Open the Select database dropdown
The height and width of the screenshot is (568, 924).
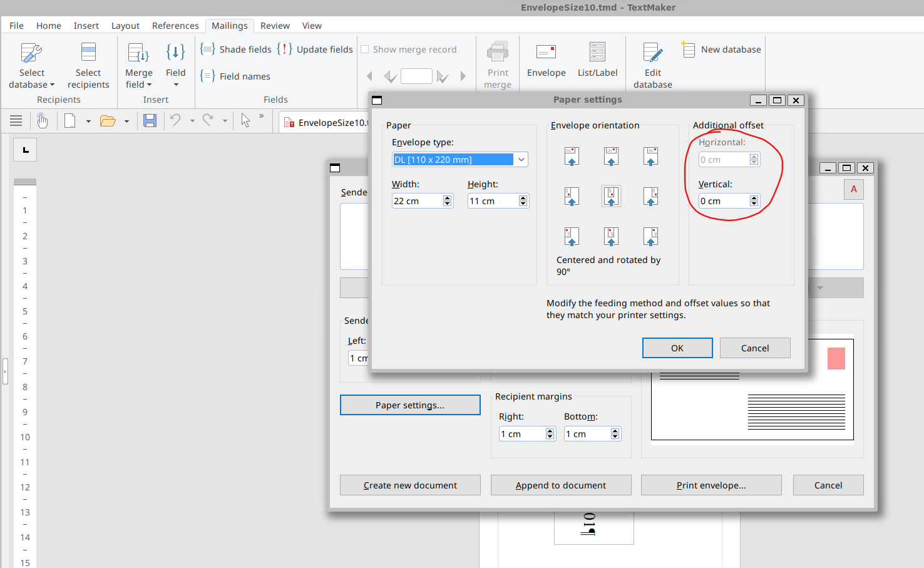point(31,85)
